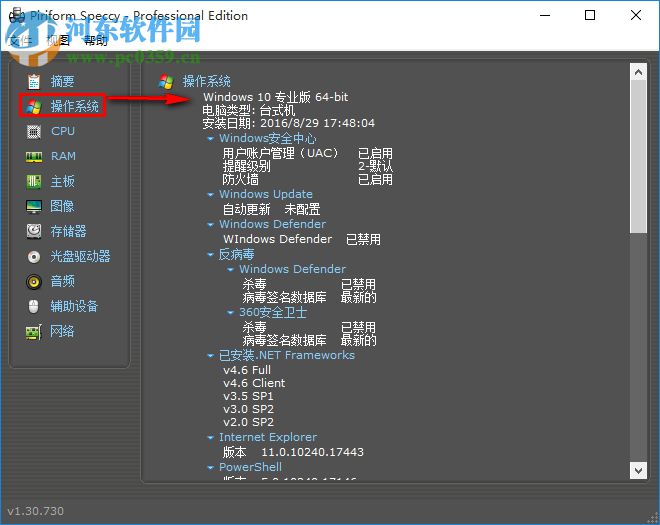Open the 视图 view menu
This screenshot has width=660, height=525.
[58, 40]
